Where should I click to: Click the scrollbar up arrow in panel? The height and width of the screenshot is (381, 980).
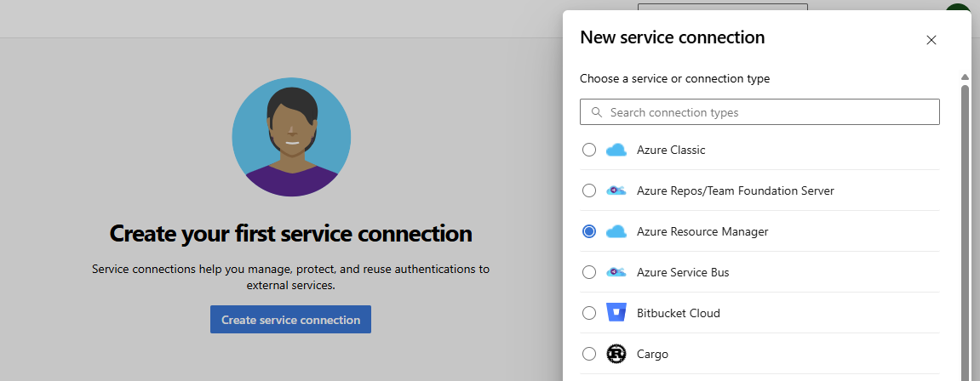point(965,77)
